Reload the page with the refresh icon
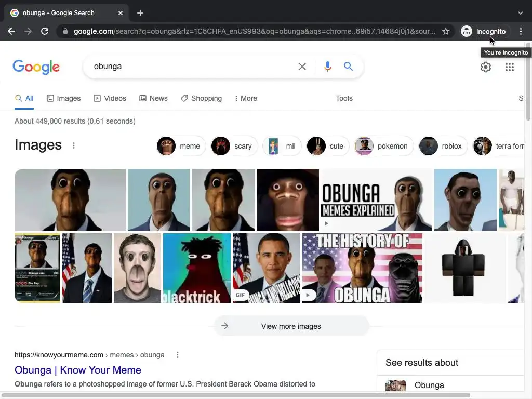The image size is (532, 399). pos(45,31)
